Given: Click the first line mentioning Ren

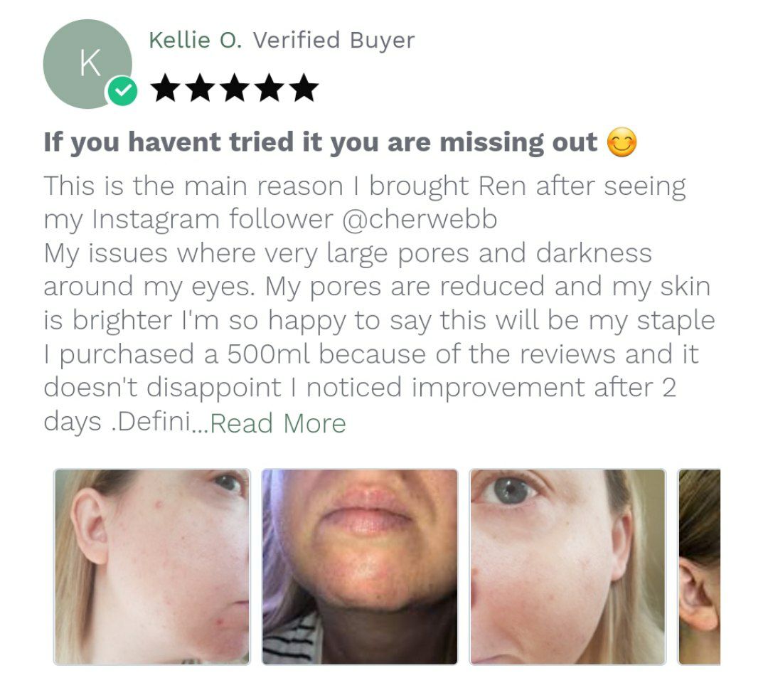Looking at the screenshot, I should [364, 186].
